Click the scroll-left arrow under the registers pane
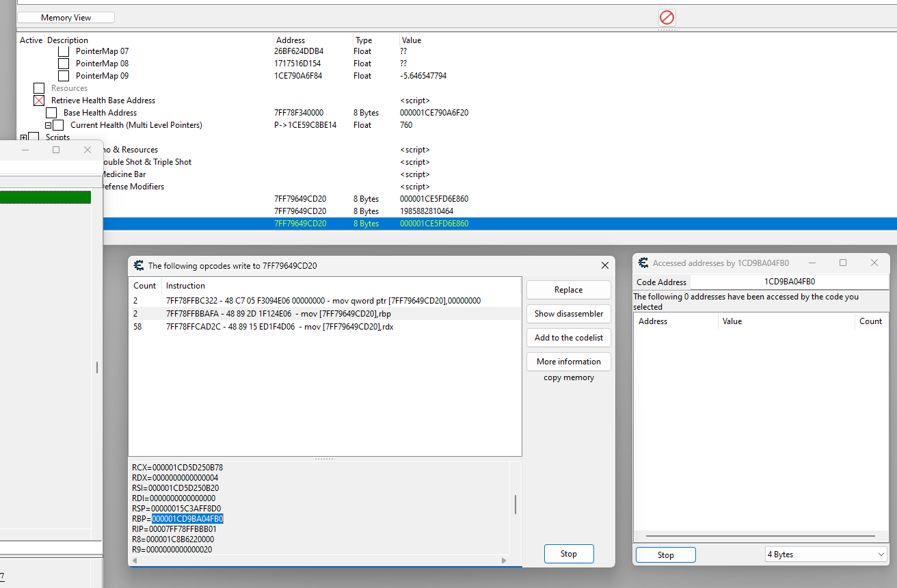 click(134, 561)
